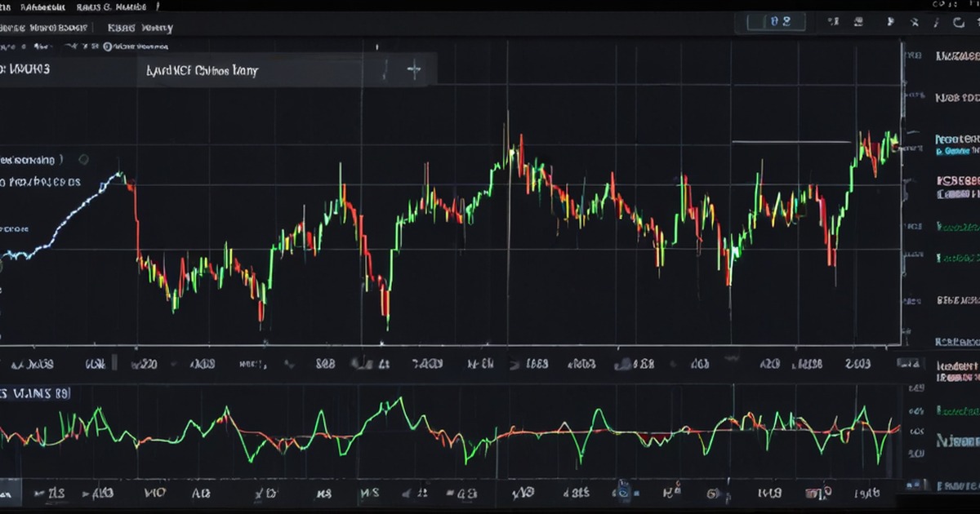
Task: Click the blue-digit input box in top toolbar
Action: pyautogui.click(x=776, y=22)
